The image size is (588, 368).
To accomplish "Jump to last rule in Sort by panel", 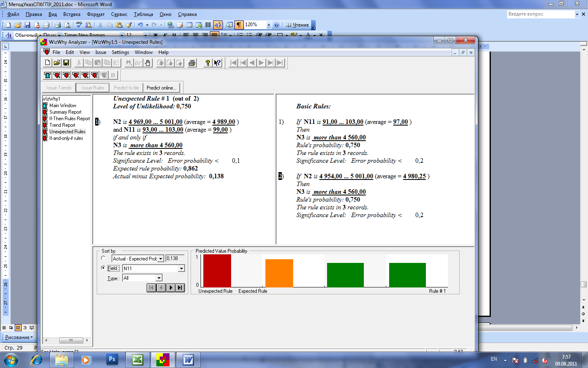I will (180, 287).
